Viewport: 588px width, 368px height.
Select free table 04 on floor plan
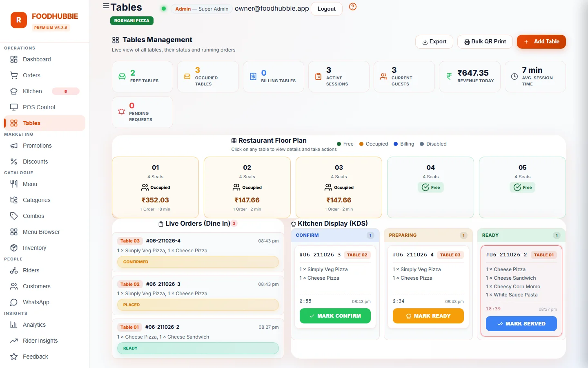(430, 187)
